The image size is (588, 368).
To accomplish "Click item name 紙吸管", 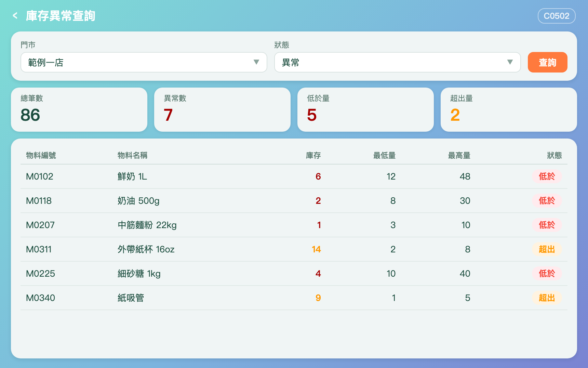I will [x=131, y=298].
